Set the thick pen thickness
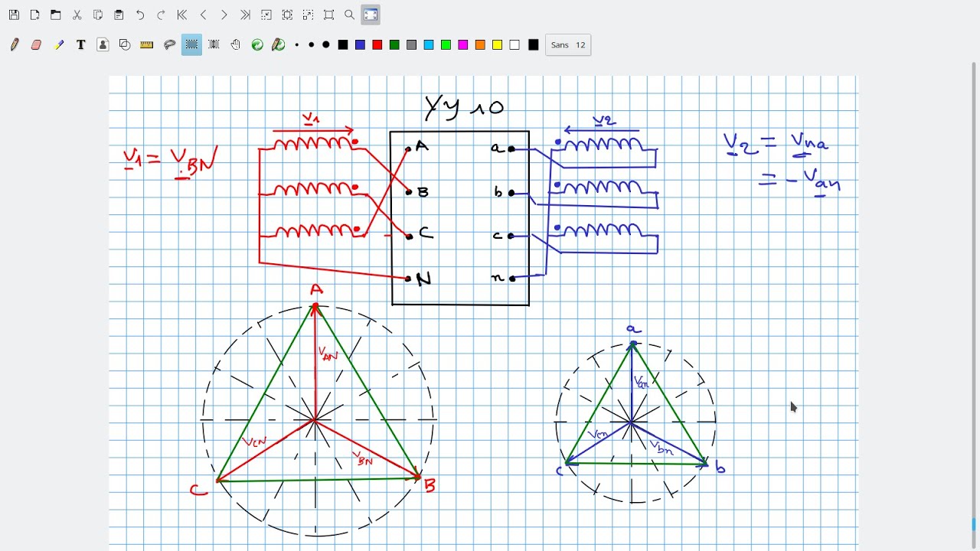980x551 pixels. pos(325,45)
